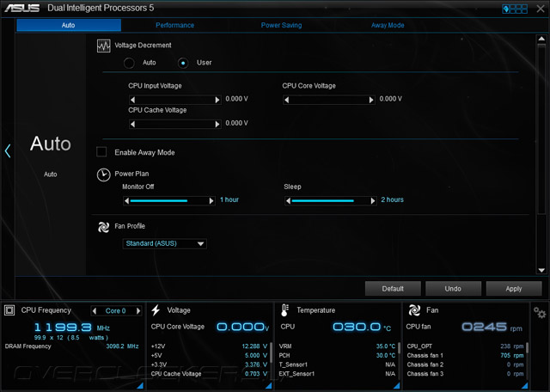Click the PCH 30.0 °C reading
The height and width of the screenshot is (392, 550).
pos(386,356)
